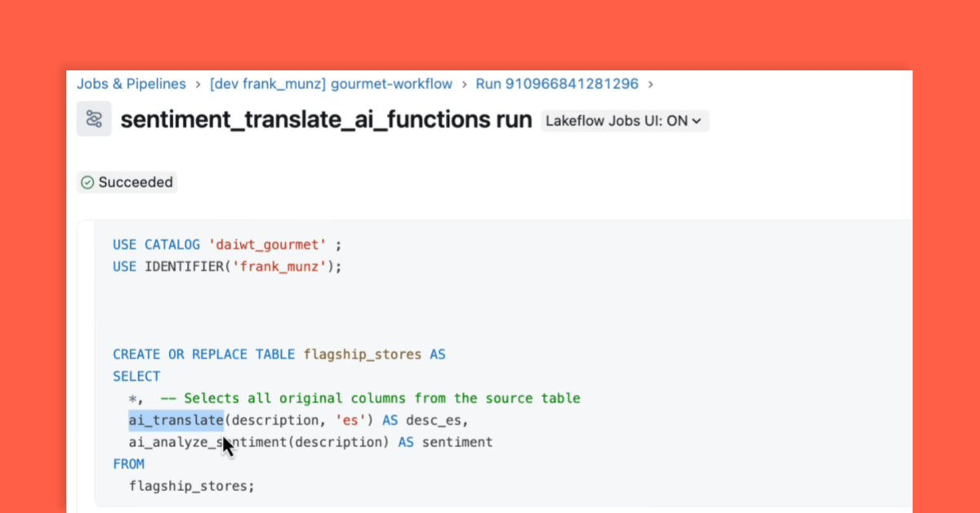Click the green checkmark icon on Succeeded badge
Screen dimensions: 980x513
click(x=87, y=181)
